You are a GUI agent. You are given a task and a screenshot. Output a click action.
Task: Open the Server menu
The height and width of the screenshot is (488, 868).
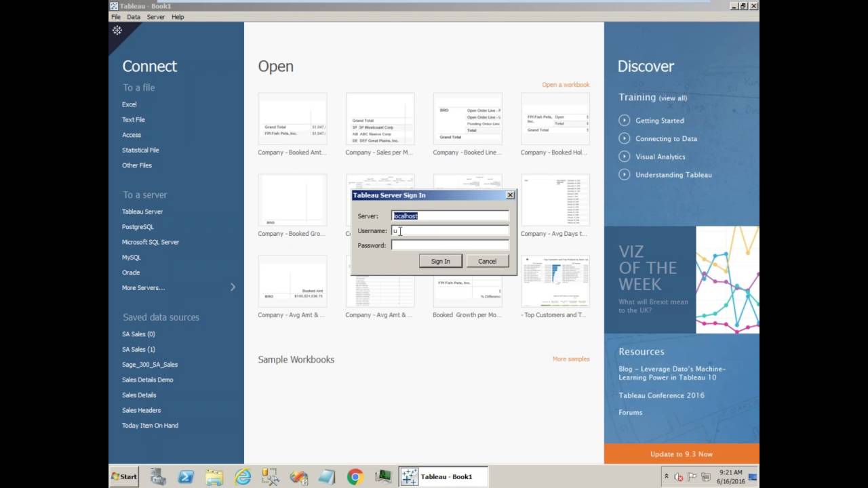tap(156, 17)
